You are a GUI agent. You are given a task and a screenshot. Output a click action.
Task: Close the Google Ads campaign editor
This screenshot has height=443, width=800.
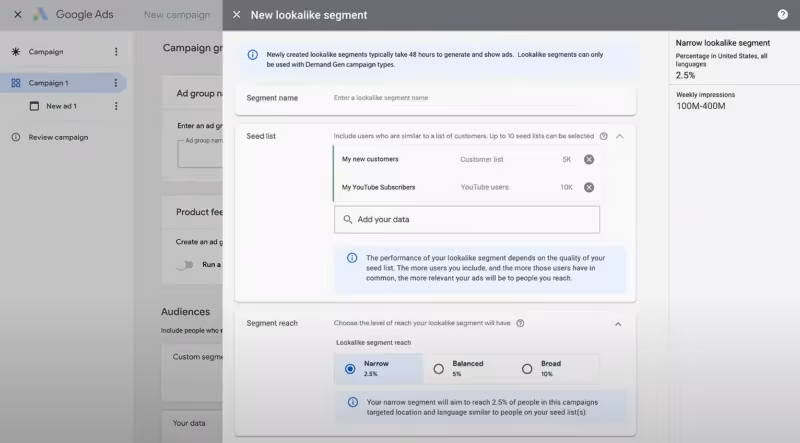pyautogui.click(x=18, y=15)
